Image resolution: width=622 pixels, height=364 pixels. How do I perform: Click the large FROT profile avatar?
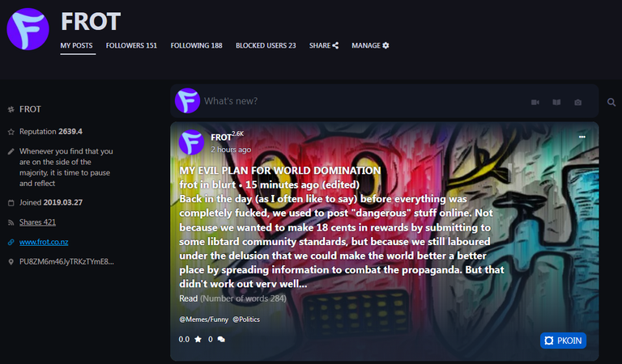[28, 29]
